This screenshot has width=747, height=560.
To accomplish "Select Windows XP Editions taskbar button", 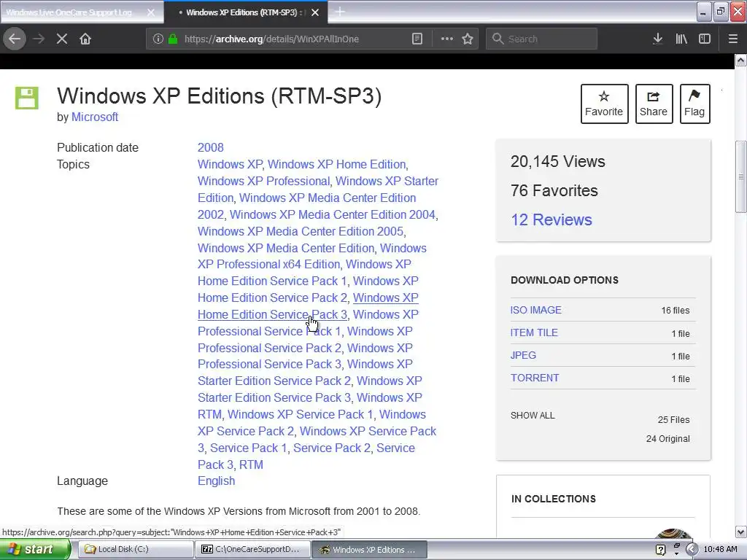I will [369, 550].
